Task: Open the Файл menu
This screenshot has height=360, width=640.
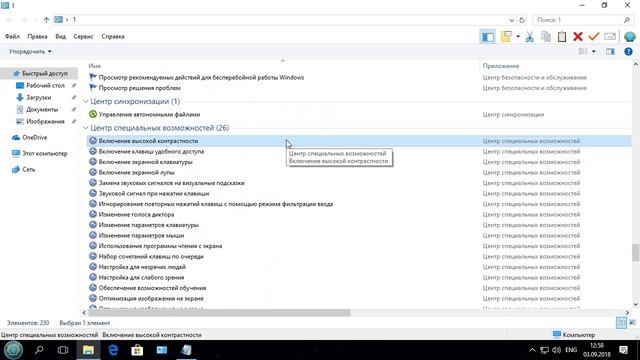Action: 12,36
